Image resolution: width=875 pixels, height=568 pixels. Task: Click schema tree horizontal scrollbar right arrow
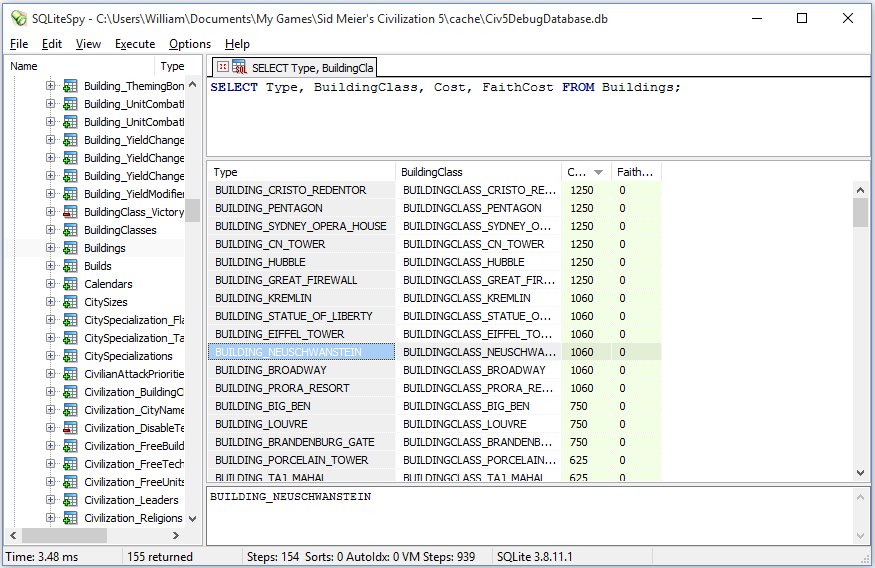tap(176, 536)
